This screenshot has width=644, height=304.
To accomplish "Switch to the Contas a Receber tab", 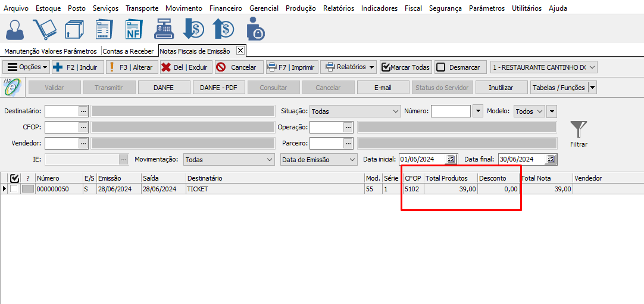I will tap(129, 51).
